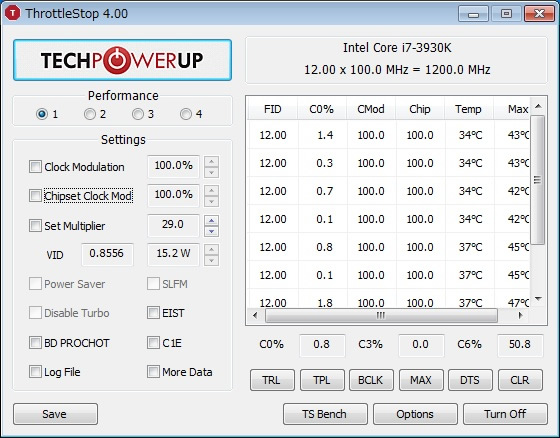The image size is (560, 438).
Task: Select Performance profile 1
Action: tap(42, 114)
